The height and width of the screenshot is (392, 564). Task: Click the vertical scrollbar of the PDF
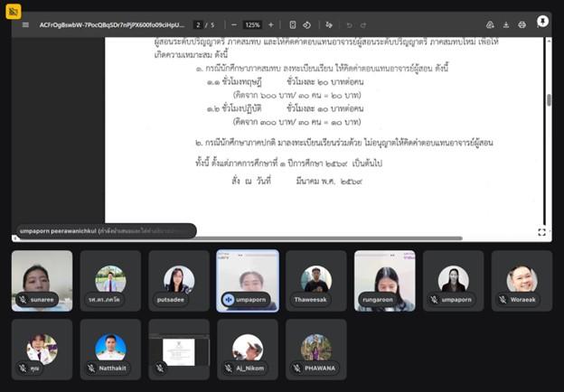click(548, 99)
